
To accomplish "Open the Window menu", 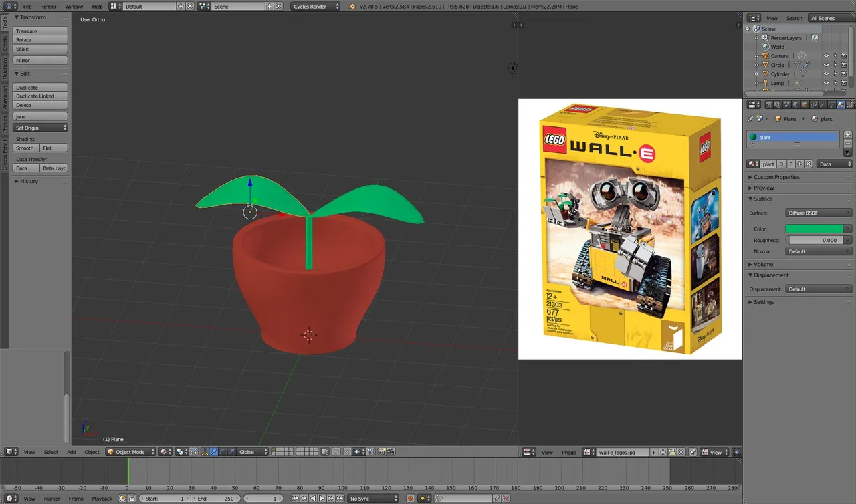I will click(x=74, y=6).
